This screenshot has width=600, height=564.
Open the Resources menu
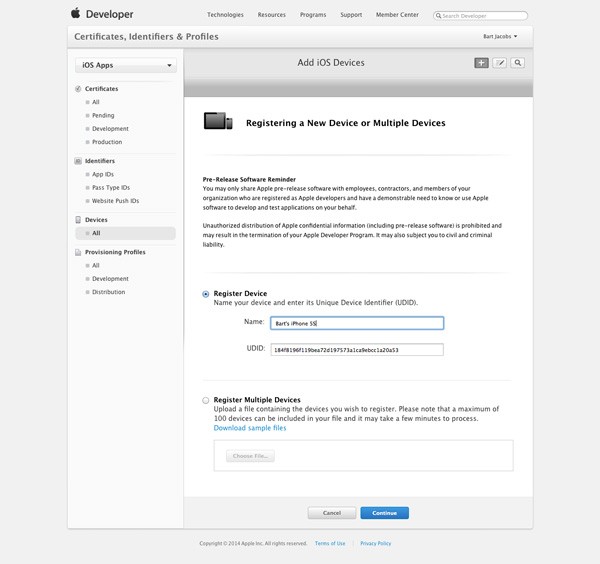(x=272, y=15)
